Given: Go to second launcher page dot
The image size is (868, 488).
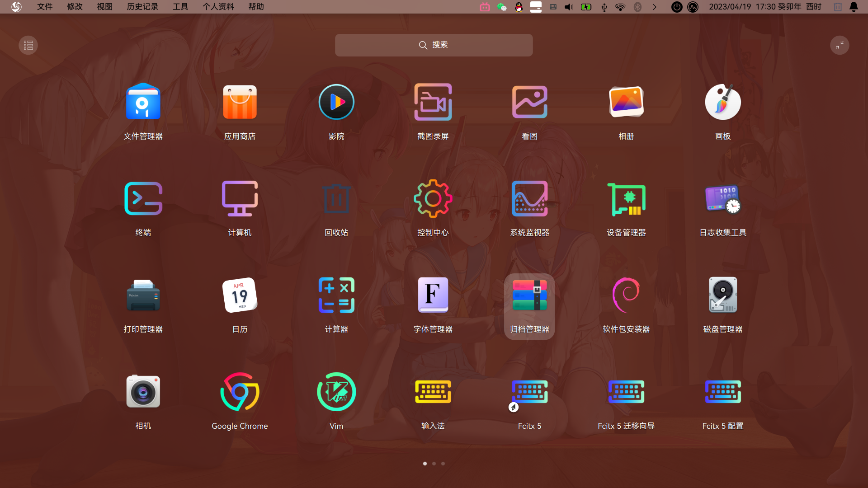Looking at the screenshot, I should tap(434, 464).
